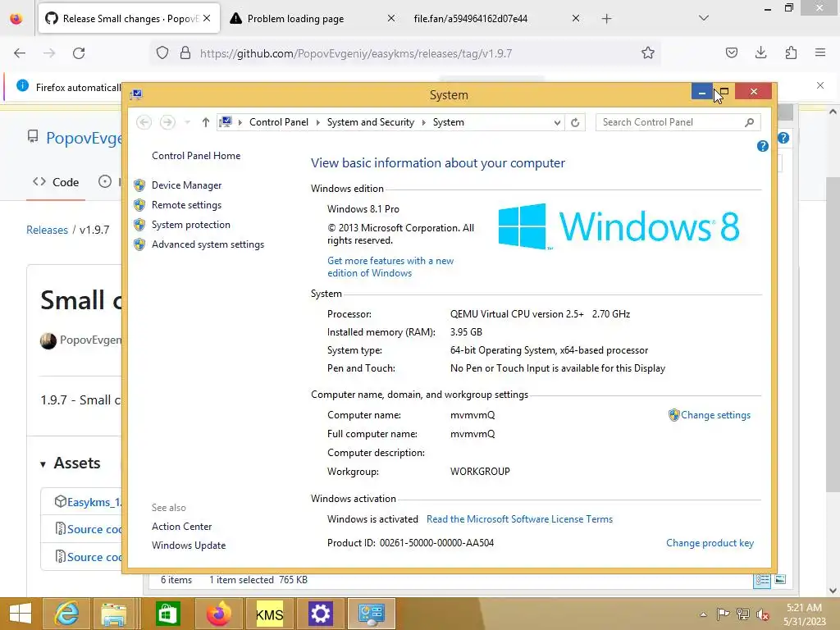Switch to the Problem loading page tab
Screen dimensions: 840x630
295,19
